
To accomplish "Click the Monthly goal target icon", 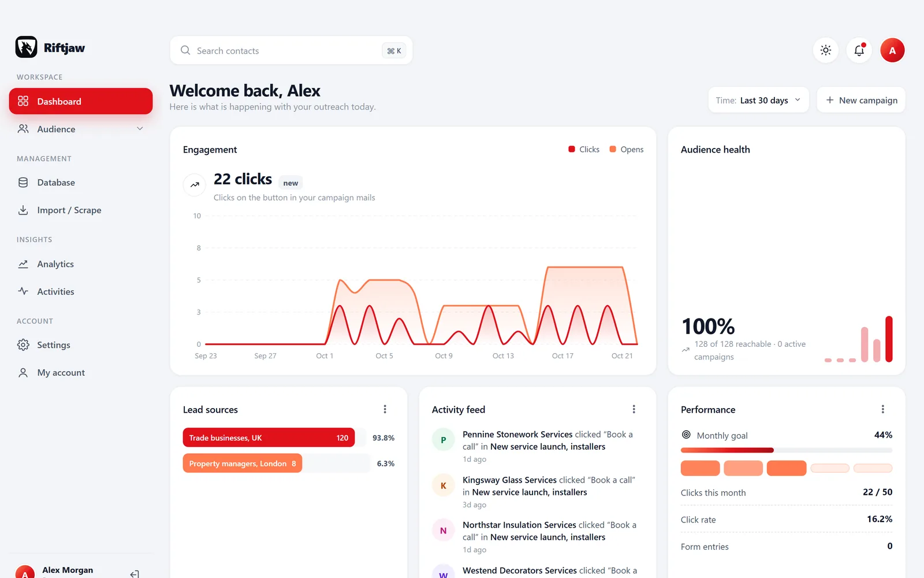I will pyautogui.click(x=686, y=435).
